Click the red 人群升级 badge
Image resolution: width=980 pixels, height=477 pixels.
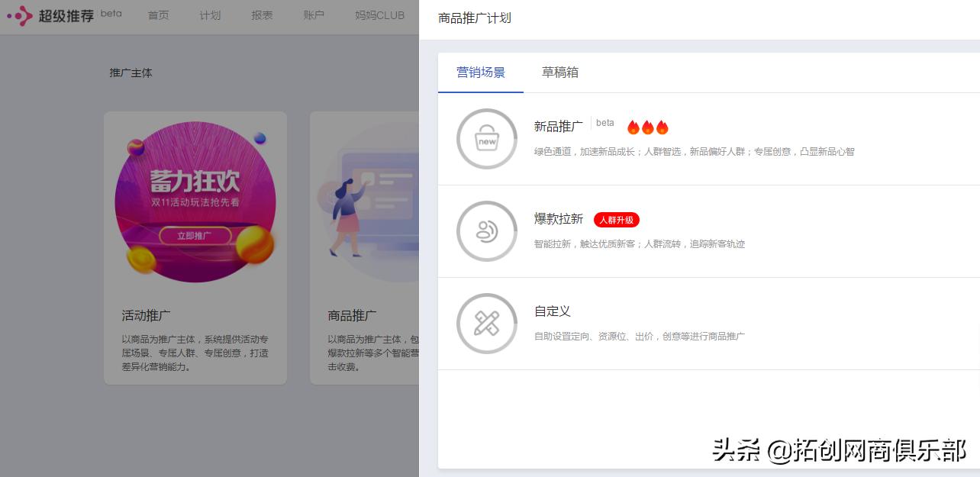click(x=616, y=220)
